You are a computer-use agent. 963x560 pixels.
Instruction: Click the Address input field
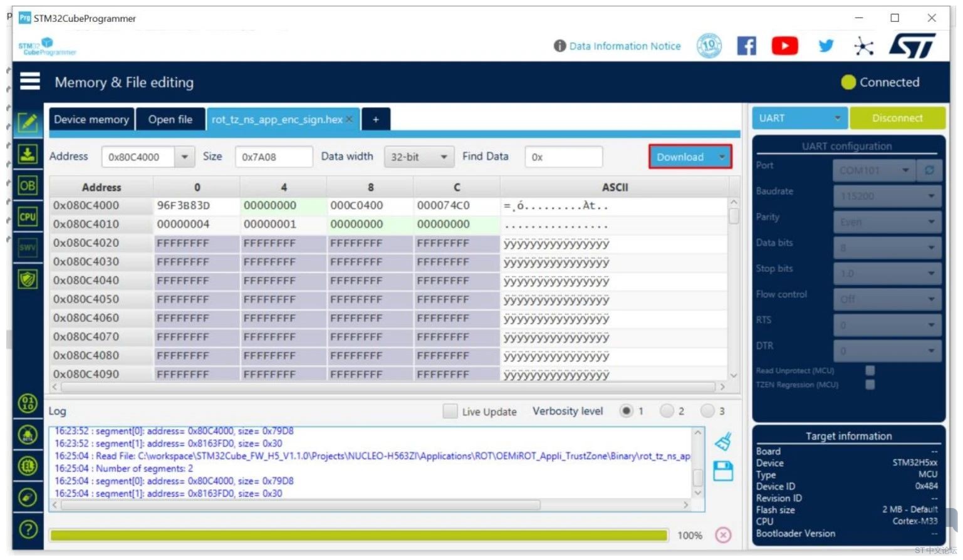pyautogui.click(x=138, y=157)
